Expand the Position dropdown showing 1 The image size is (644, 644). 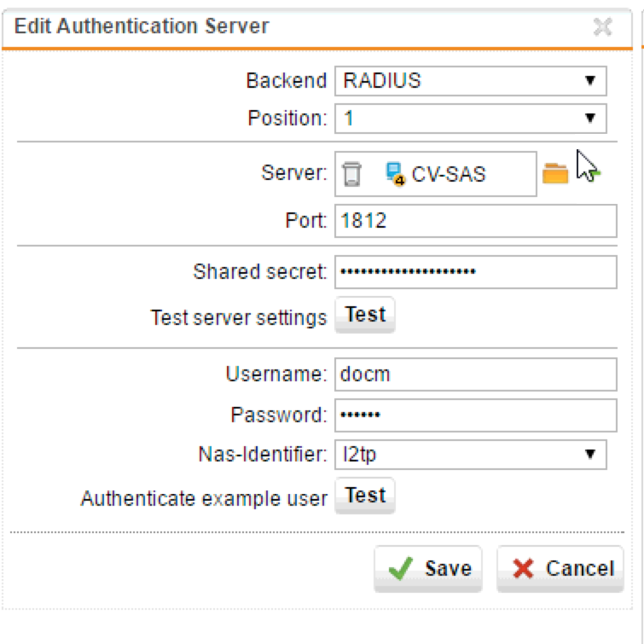[x=471, y=119]
